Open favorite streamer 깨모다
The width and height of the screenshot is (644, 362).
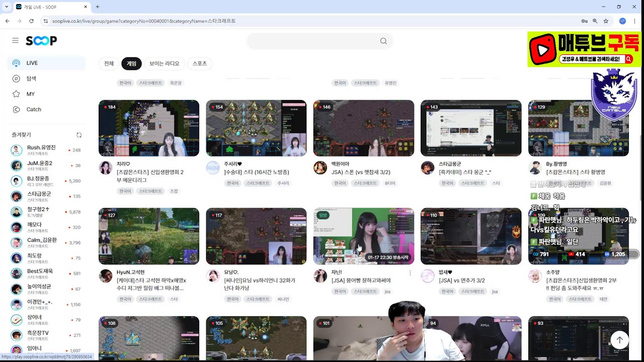pyautogui.click(x=46, y=227)
